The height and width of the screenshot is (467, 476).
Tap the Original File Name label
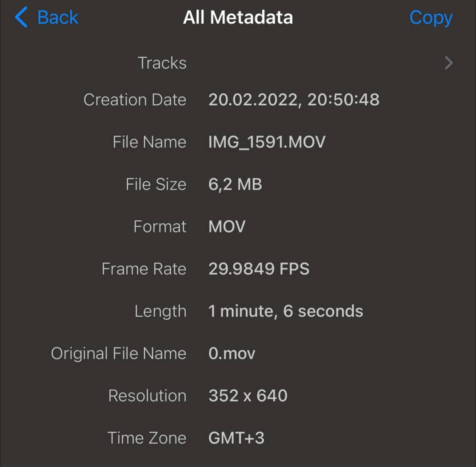pos(118,354)
